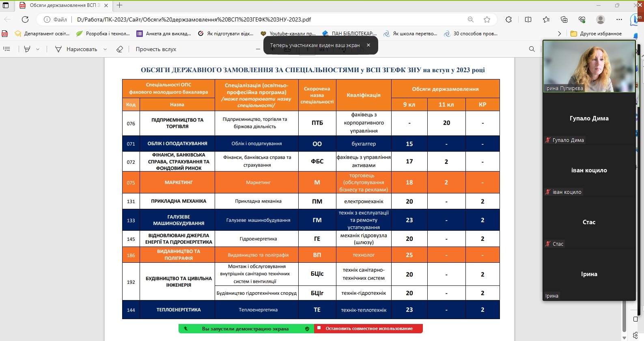Toggle PDF table of contents
The width and height of the screenshot is (644, 341).
click(6, 49)
